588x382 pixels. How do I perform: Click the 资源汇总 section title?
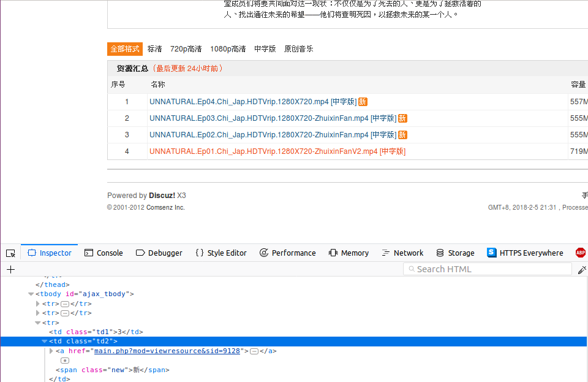point(132,68)
